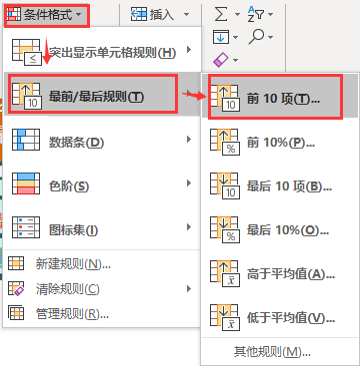Click the clear rules icon
The height and width of the screenshot is (366, 360).
click(x=16, y=289)
